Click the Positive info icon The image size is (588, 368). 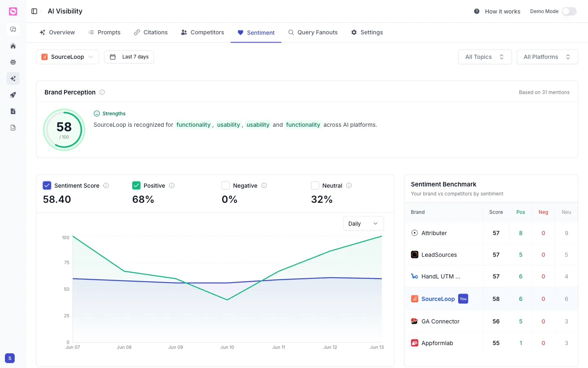[x=172, y=186]
